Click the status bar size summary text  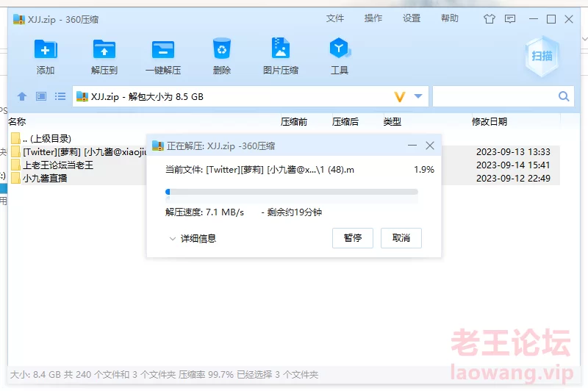tap(164, 375)
